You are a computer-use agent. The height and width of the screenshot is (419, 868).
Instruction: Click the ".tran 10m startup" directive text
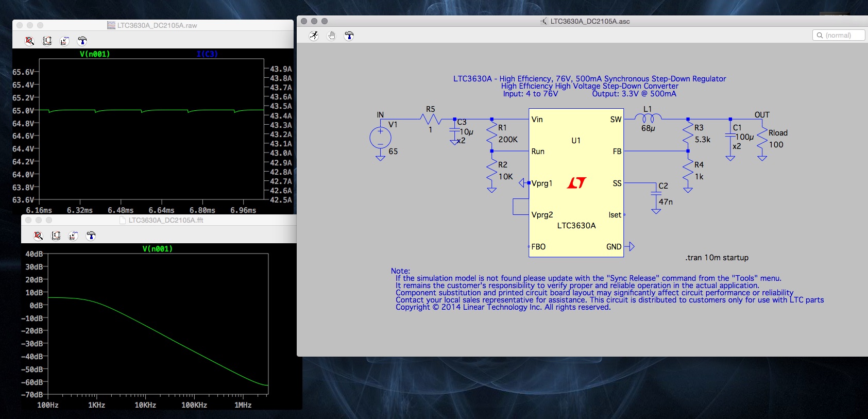point(717,258)
